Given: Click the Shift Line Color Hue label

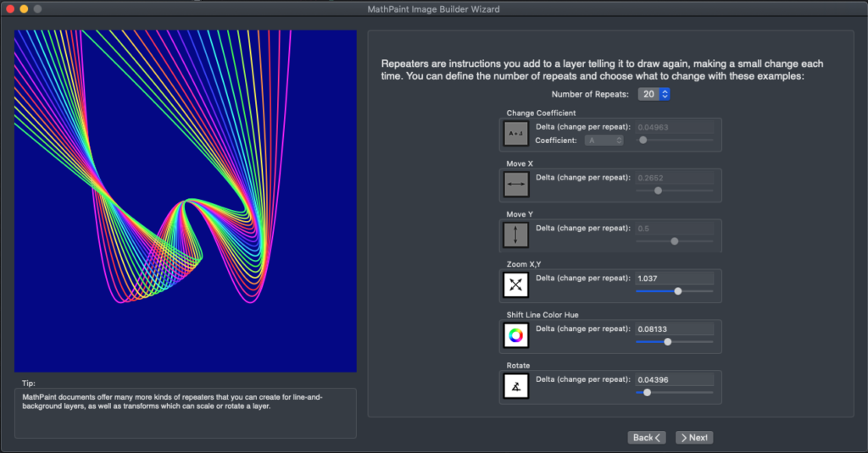Looking at the screenshot, I should (x=542, y=315).
